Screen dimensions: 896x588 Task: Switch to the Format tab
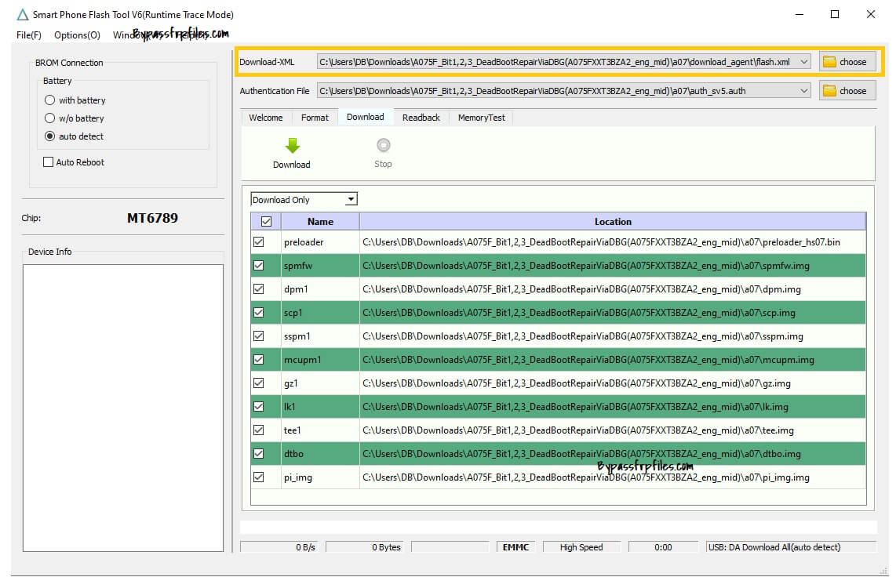click(315, 118)
